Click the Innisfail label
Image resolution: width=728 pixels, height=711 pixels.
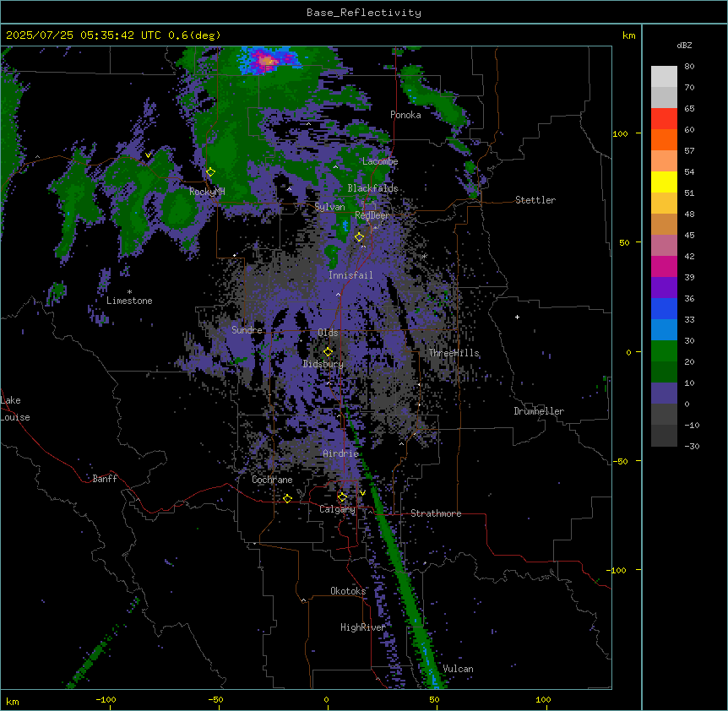[x=350, y=275]
